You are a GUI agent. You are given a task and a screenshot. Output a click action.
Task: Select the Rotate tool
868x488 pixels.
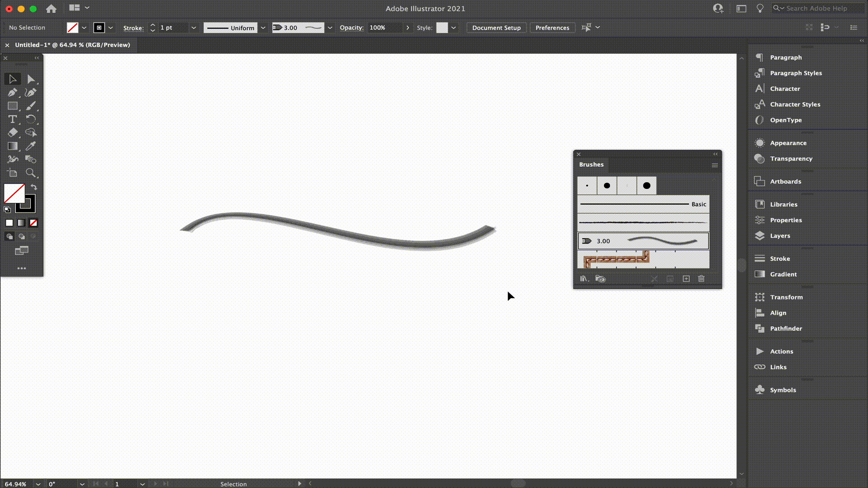click(x=31, y=119)
